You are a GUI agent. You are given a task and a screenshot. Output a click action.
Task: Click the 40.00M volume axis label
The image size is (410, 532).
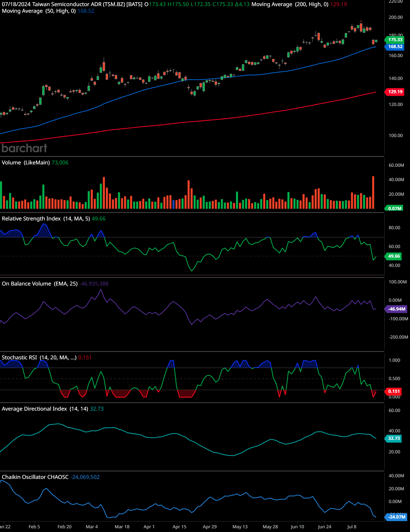396,180
